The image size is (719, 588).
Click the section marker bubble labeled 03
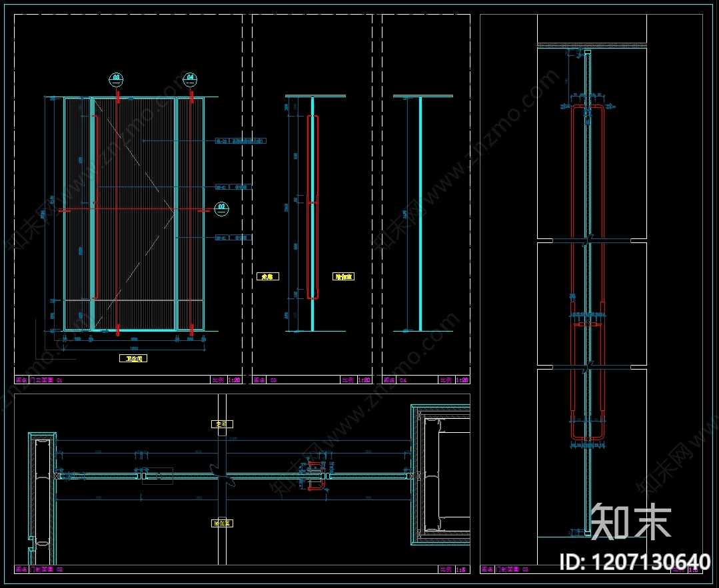click(x=116, y=79)
